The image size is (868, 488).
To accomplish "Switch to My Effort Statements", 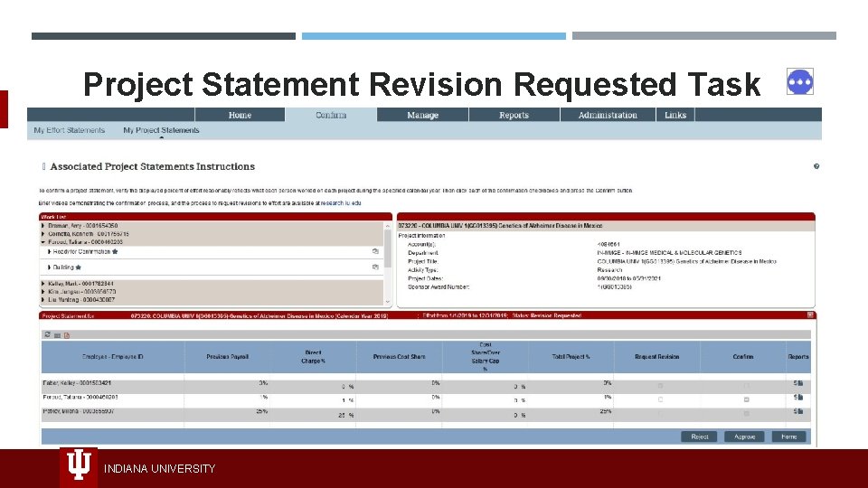I will [70, 130].
